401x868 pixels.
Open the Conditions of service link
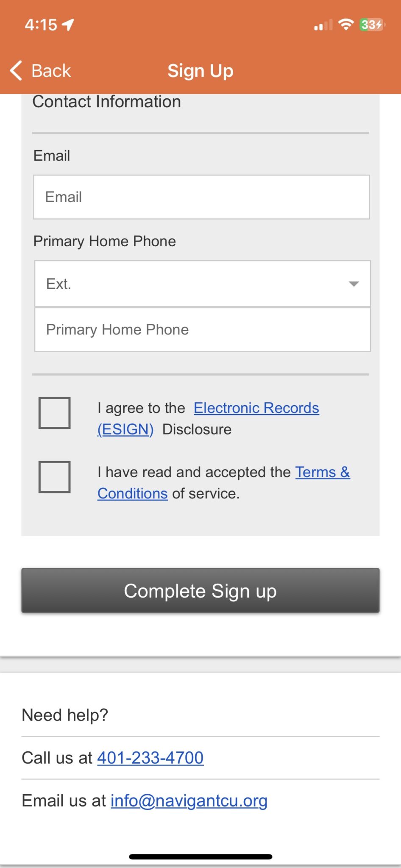point(133,493)
